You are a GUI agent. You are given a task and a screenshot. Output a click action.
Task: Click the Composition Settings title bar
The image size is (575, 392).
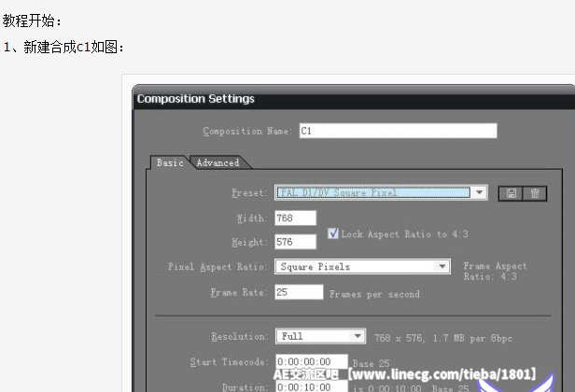355,98
